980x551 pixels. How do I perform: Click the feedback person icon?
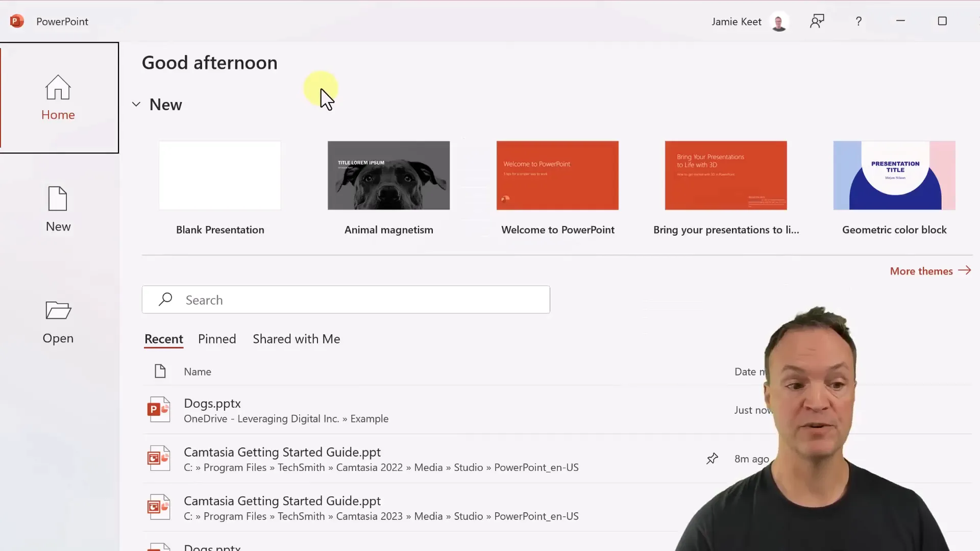click(x=817, y=21)
